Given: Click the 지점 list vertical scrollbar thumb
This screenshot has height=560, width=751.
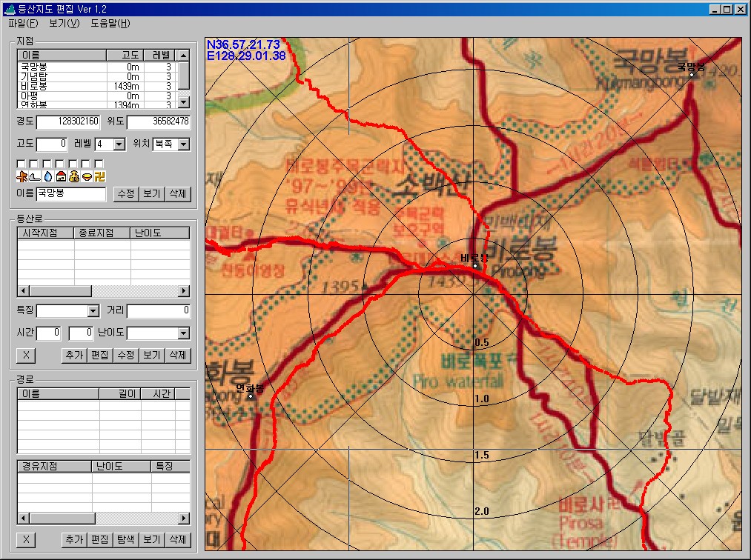Looking at the screenshot, I should (x=183, y=75).
